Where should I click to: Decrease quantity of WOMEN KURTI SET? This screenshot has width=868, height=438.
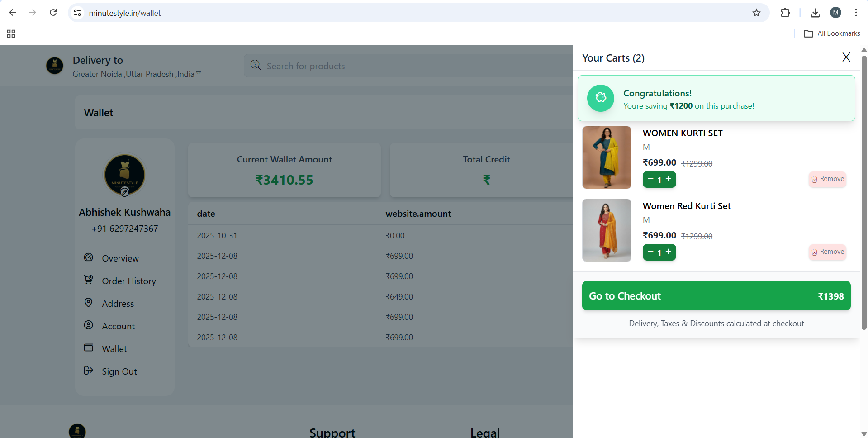click(650, 179)
